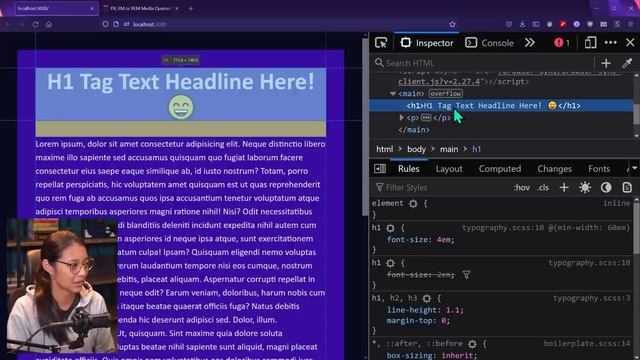Select the h1 node in markup tree
Image resolution: width=640 pixels, height=360 pixels.
tap(501, 105)
